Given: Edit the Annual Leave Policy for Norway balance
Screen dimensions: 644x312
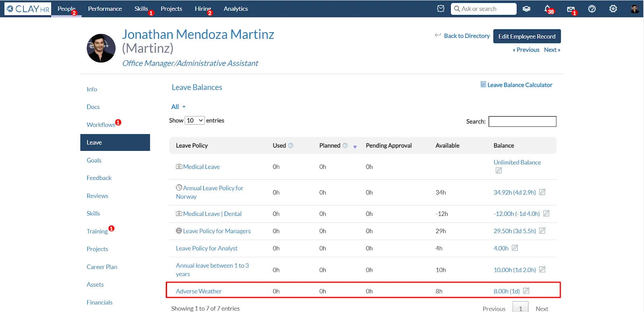Looking at the screenshot, I should point(542,192).
